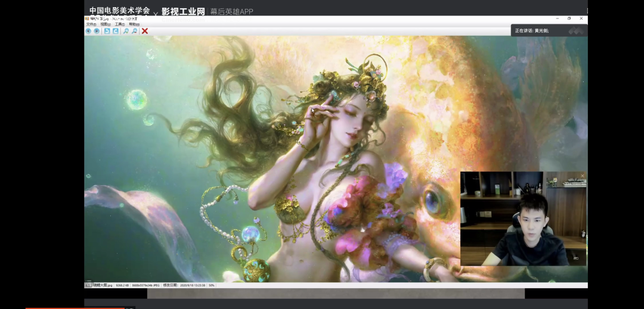Rotate image clockwise
Image resolution: width=644 pixels, height=309 pixels.
tap(116, 31)
